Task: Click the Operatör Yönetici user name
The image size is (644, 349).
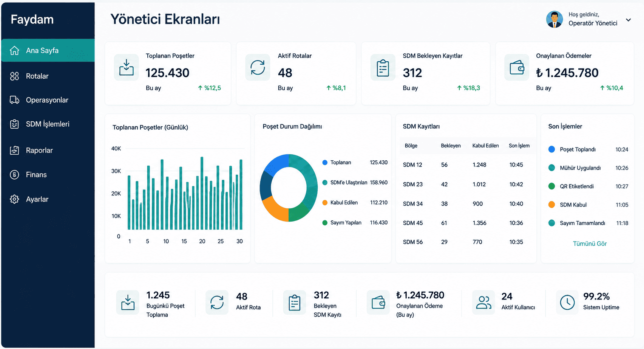Action: coord(593,23)
